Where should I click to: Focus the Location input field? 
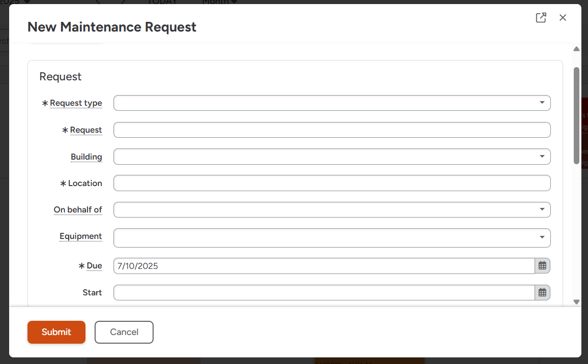[x=332, y=183]
